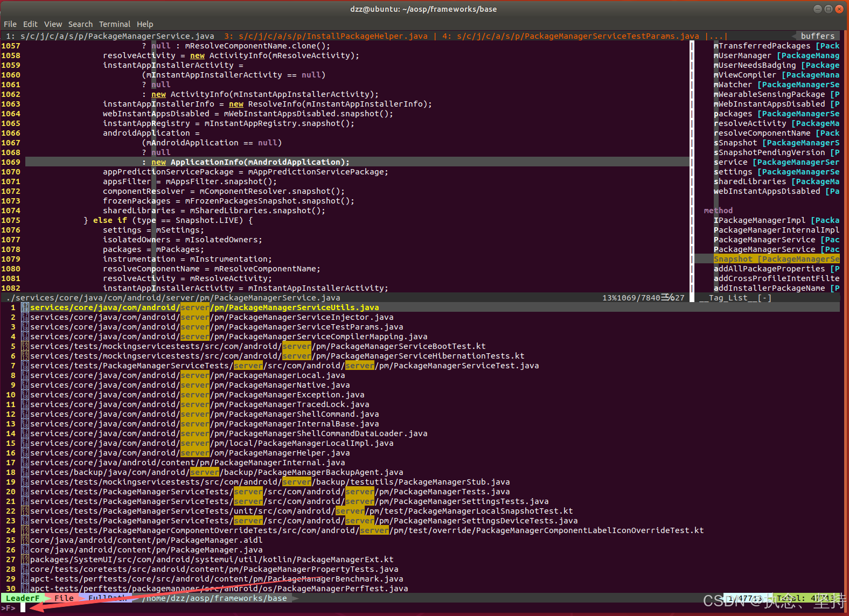Jump to addAllPackageProperties in tag list

[776, 269]
